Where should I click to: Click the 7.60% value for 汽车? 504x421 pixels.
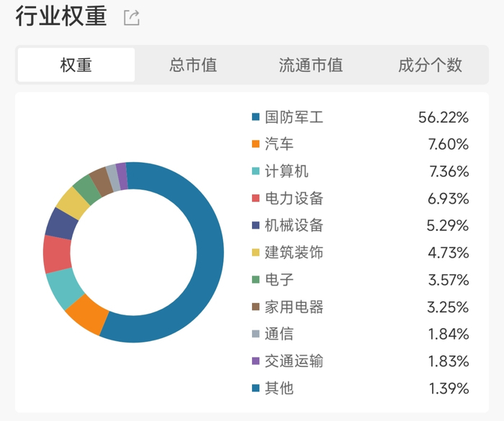(448, 145)
